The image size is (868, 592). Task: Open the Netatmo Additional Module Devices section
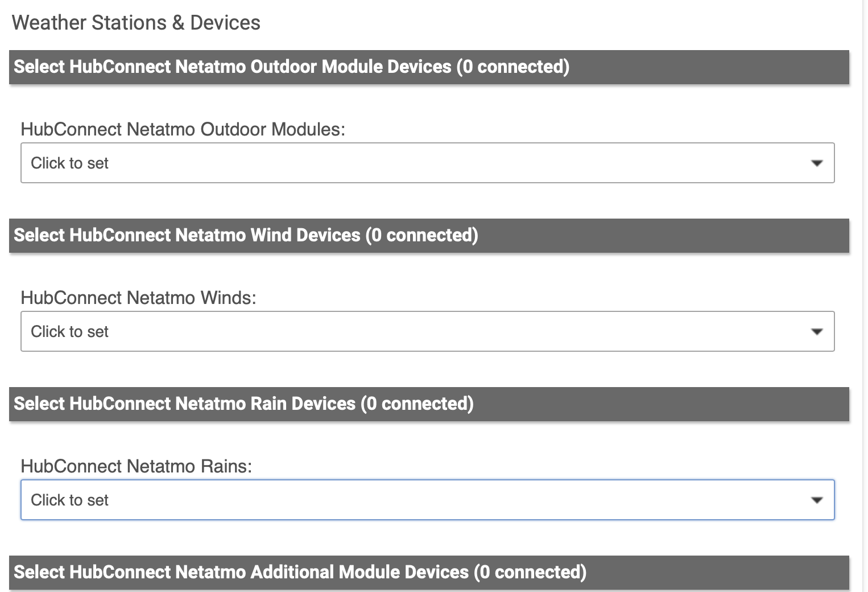429,573
